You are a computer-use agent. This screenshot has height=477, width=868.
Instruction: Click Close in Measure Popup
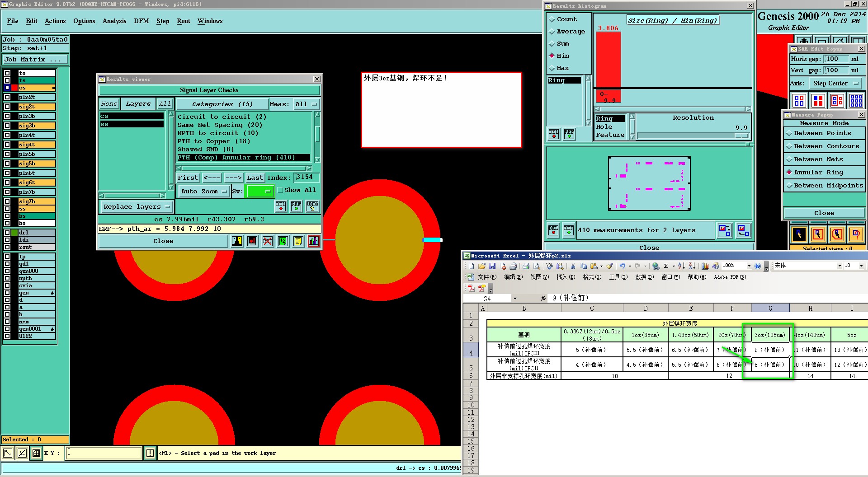click(824, 213)
